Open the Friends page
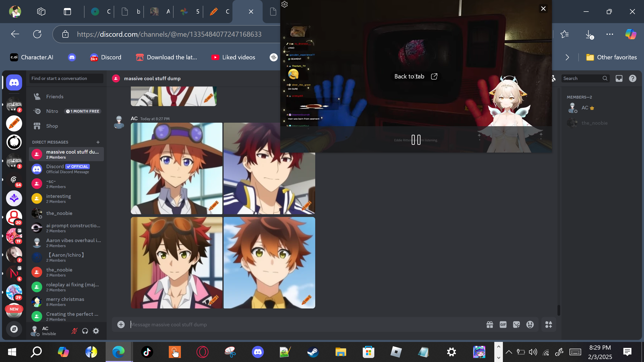Screen dimensions: 644x362 [66, 97]
